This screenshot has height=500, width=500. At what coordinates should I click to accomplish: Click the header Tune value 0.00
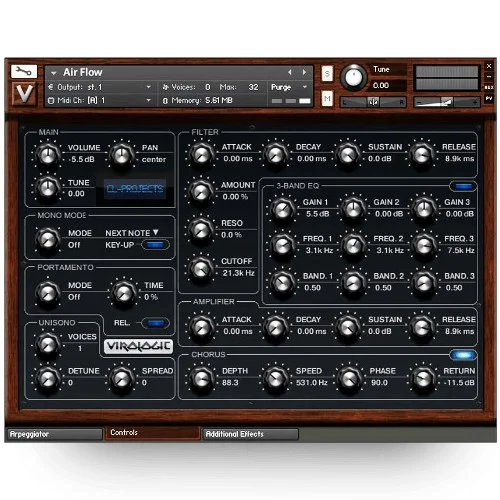coord(381,85)
